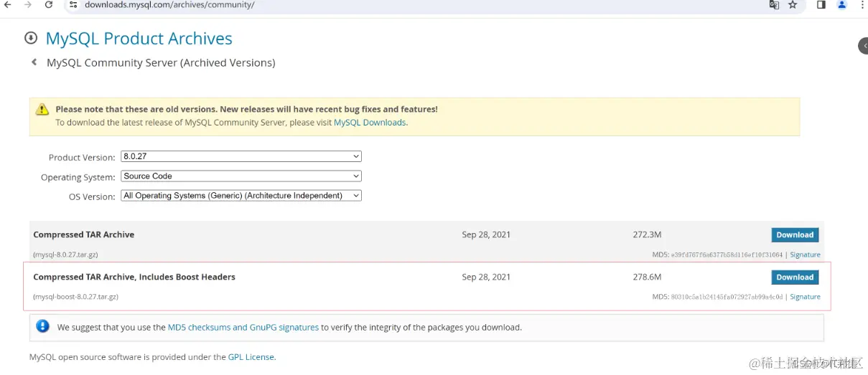The width and height of the screenshot is (868, 375).
Task: Click the yellow warning triangle icon
Action: 42,110
